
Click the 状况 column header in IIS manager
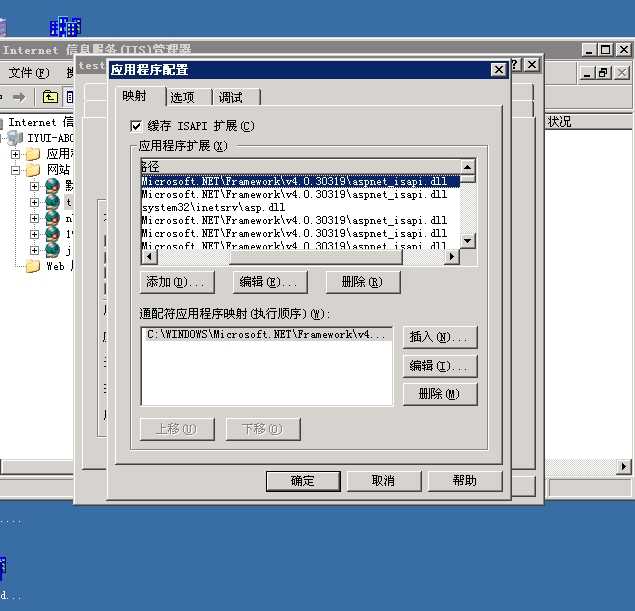pos(588,122)
